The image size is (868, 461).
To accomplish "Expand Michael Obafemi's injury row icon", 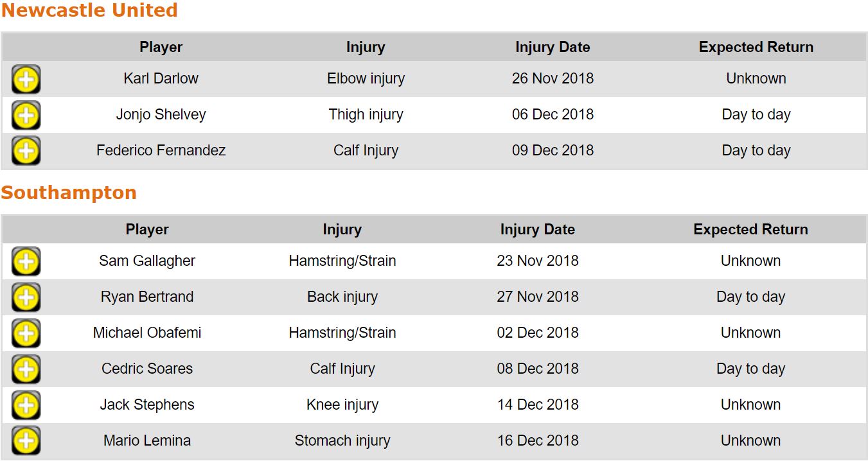I will point(26,334).
